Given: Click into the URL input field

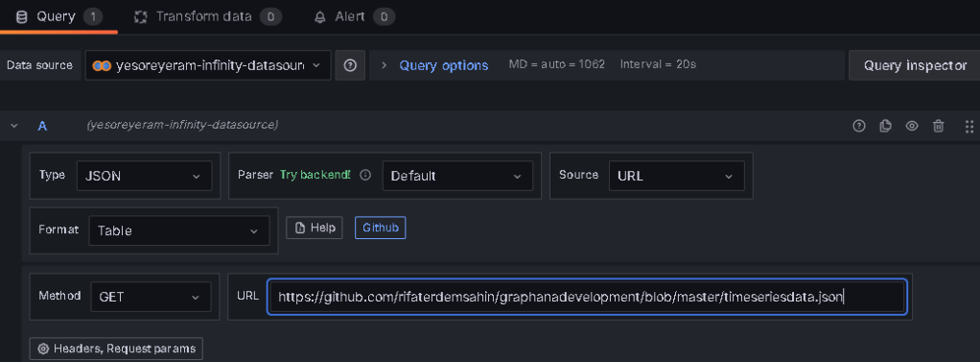Looking at the screenshot, I should (587, 297).
